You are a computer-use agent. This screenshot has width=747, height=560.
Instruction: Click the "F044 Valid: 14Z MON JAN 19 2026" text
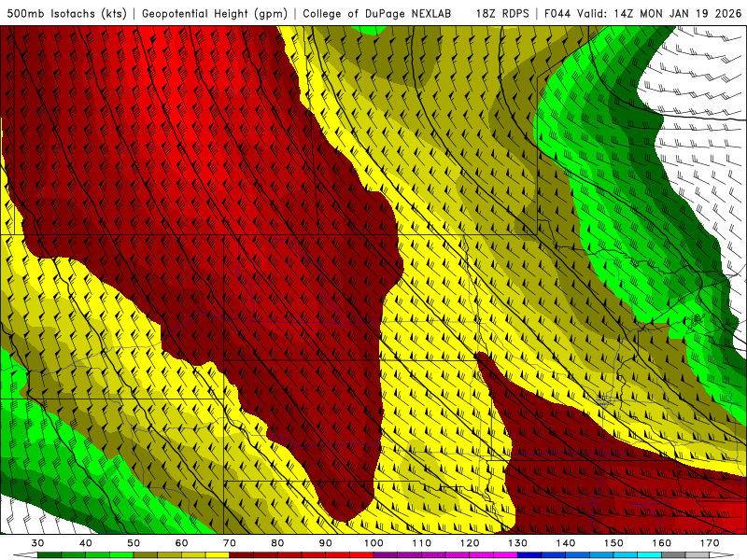[x=643, y=14]
